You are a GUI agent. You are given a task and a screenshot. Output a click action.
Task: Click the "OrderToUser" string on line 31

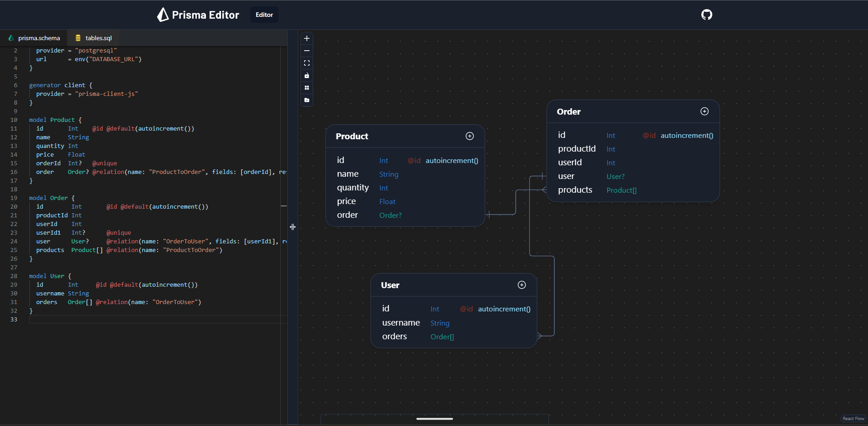pyautogui.click(x=175, y=302)
